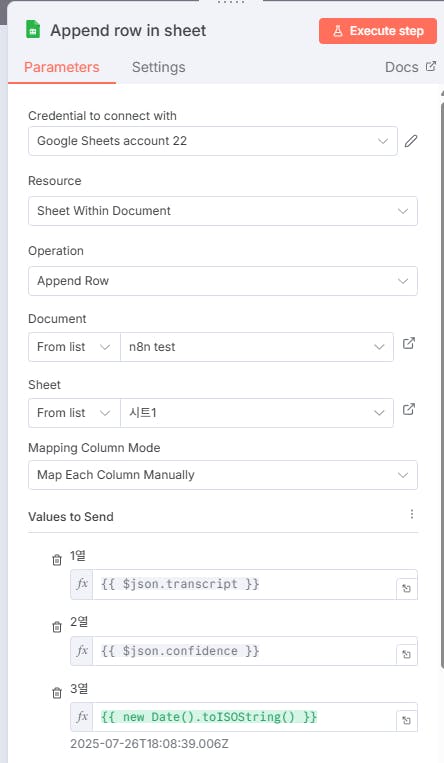
Task: Expand the Google Sheets account 22 credential dropdown
Action: pyautogui.click(x=213, y=141)
